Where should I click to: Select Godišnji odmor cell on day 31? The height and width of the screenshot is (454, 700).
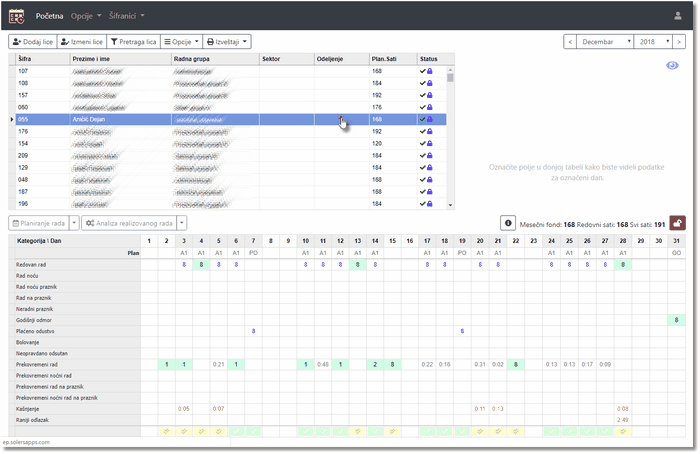pyautogui.click(x=676, y=320)
